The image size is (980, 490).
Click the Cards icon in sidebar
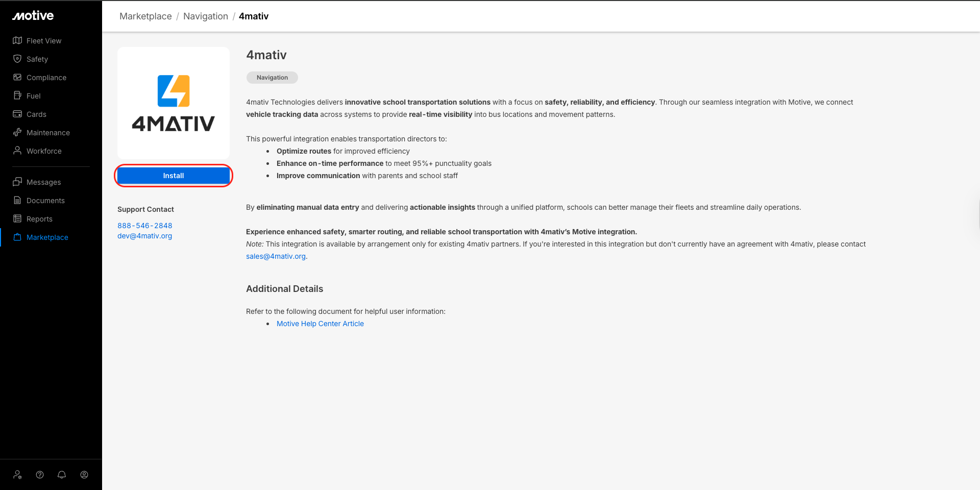pyautogui.click(x=17, y=114)
